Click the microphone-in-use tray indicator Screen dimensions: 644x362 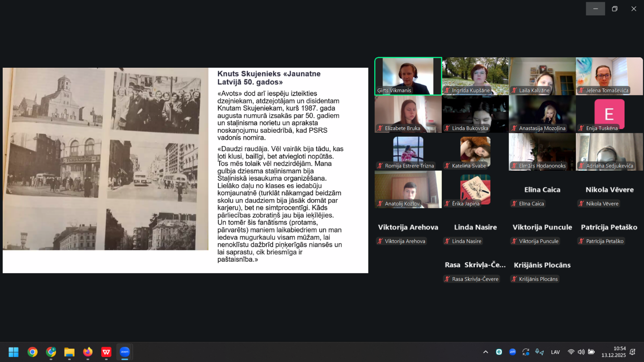coord(539,352)
